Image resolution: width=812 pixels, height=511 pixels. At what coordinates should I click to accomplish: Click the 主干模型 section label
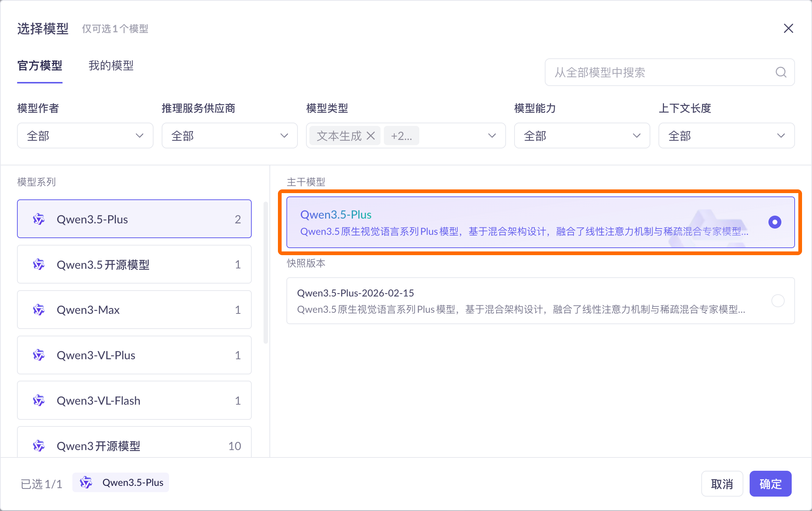coord(306,182)
